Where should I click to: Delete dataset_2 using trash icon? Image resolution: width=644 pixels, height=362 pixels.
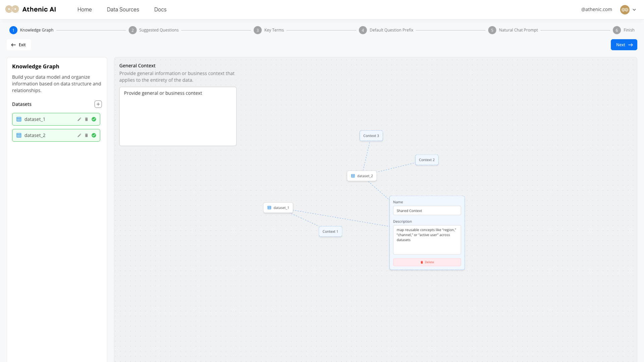pos(87,135)
